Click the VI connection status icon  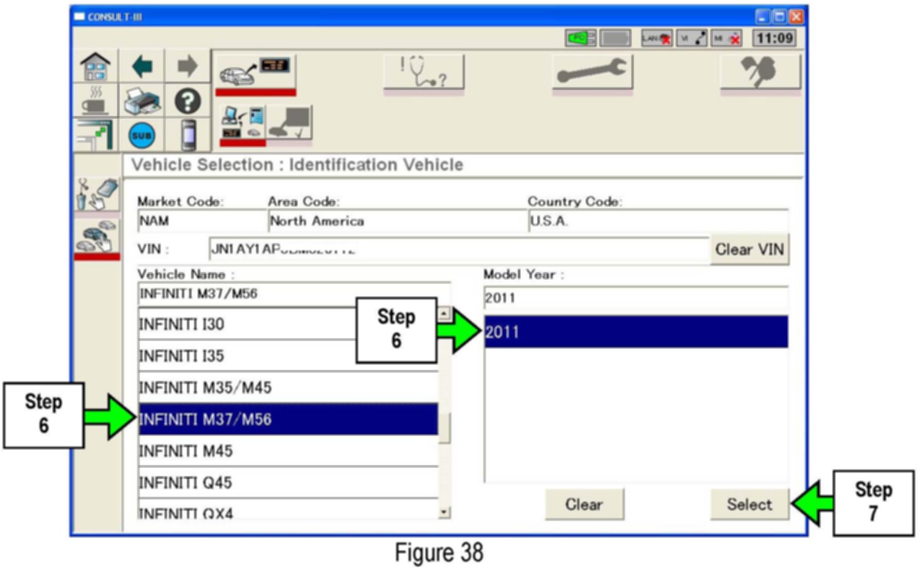point(692,38)
